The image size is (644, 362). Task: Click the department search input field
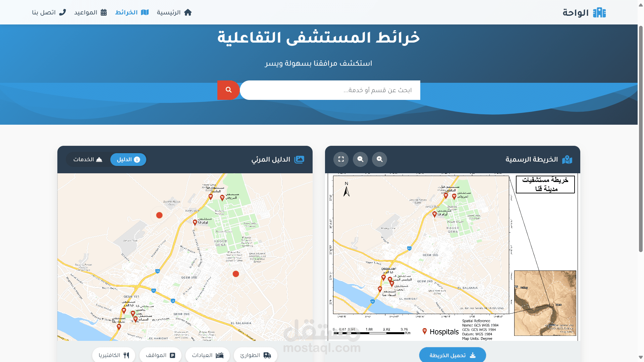(330, 90)
